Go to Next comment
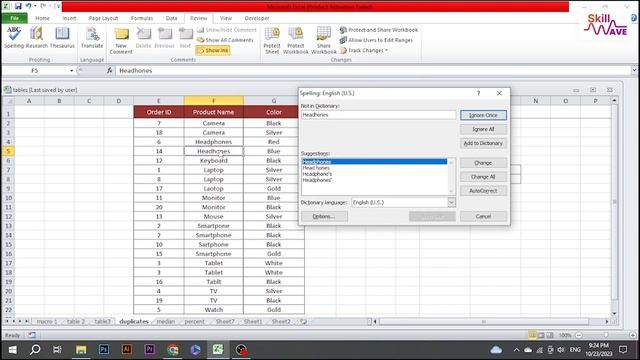This screenshot has width=640, height=360. (x=185, y=38)
